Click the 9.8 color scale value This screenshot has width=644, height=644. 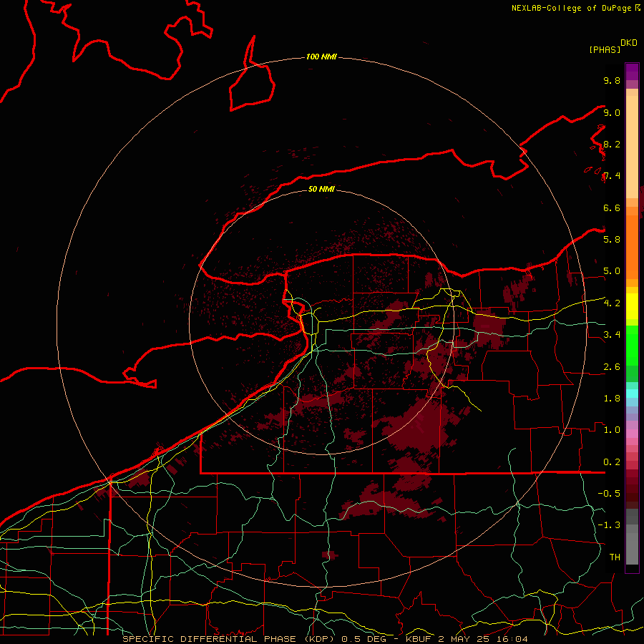[x=612, y=80]
